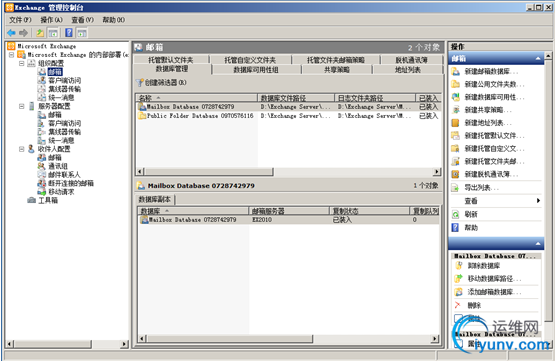This screenshot has width=555, height=361.
Task: Switch to 托管默认文件夹 tab
Action: pos(171,60)
